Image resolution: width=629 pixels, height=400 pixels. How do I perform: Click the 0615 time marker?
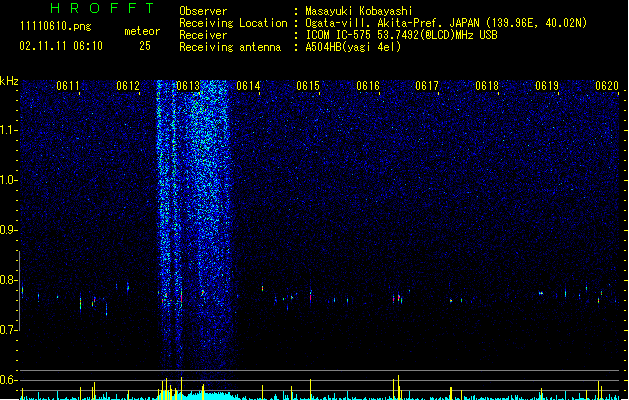(308, 86)
